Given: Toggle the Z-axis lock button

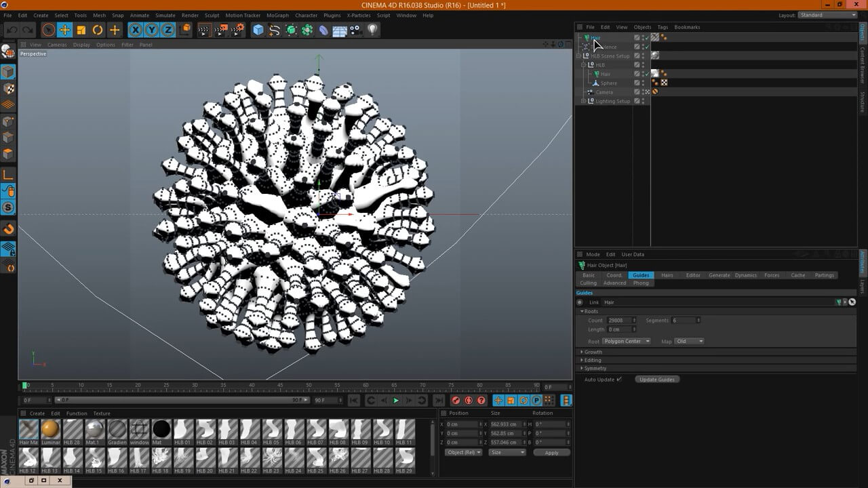Looking at the screenshot, I should tap(167, 30).
